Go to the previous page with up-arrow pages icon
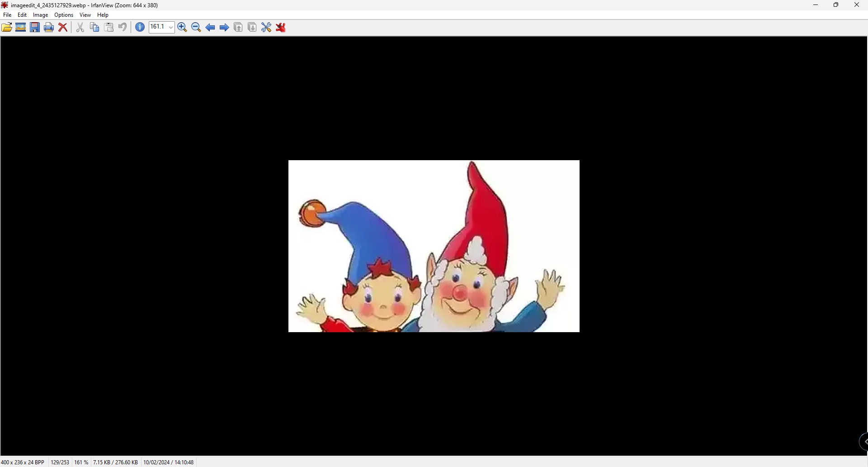This screenshot has width=868, height=467. 239,28
